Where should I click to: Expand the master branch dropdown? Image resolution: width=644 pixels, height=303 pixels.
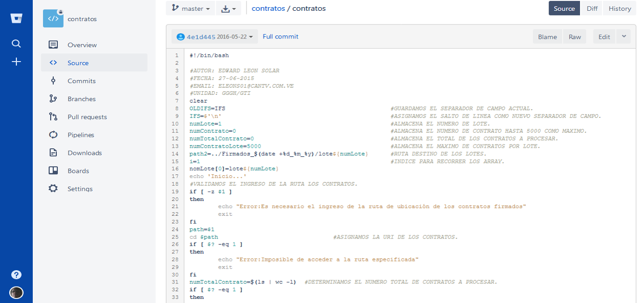(191, 9)
